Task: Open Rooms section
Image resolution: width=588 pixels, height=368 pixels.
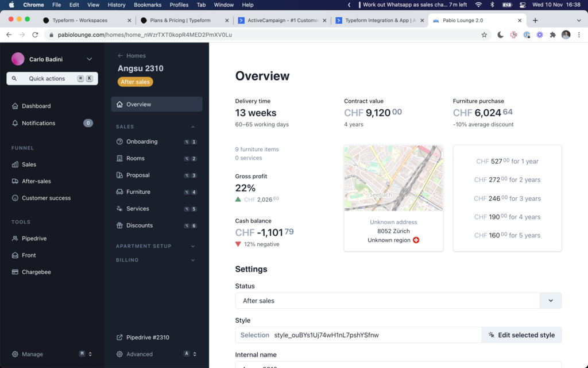Action: [156, 159]
